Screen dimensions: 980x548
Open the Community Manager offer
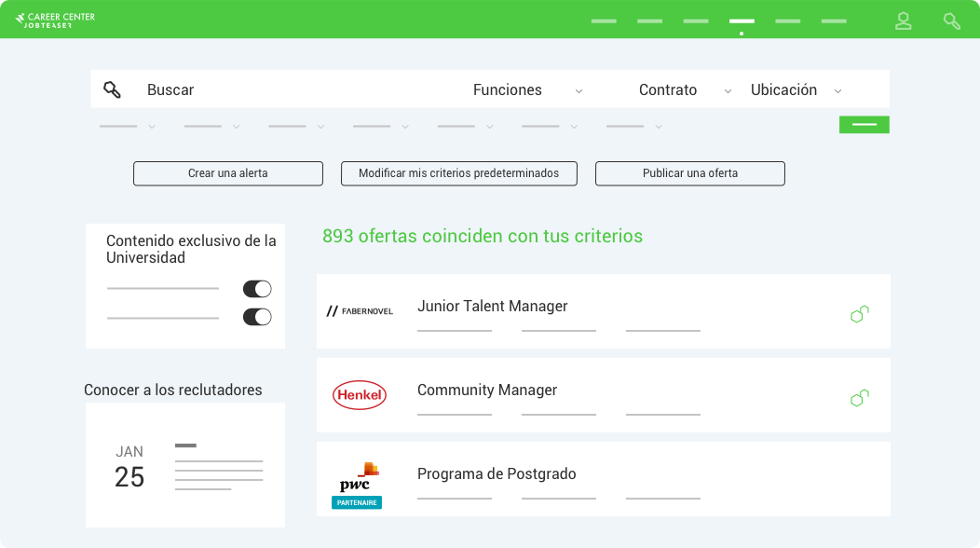603,395
